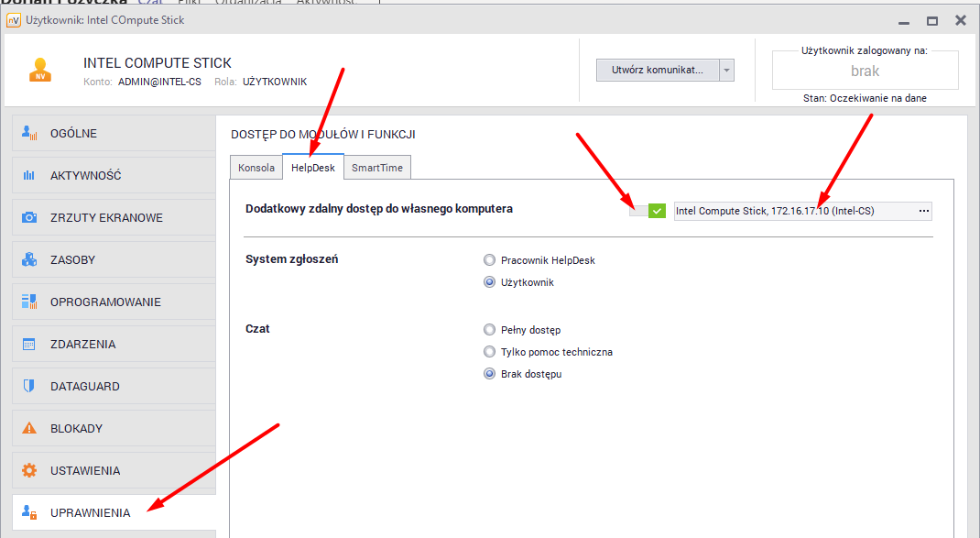Screen dimensions: 980x538
Task: Open the Uprawnienia section
Action: (x=90, y=512)
